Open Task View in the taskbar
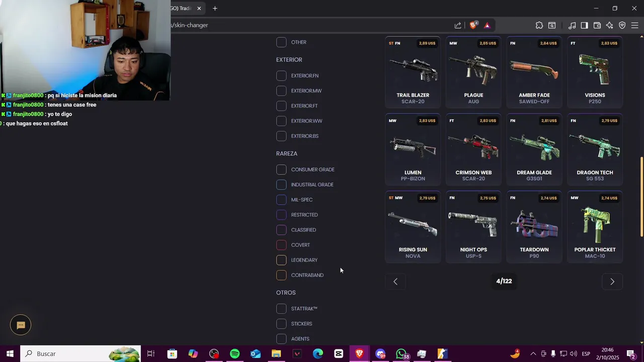Screen dimensions: 644x362 [150, 354]
